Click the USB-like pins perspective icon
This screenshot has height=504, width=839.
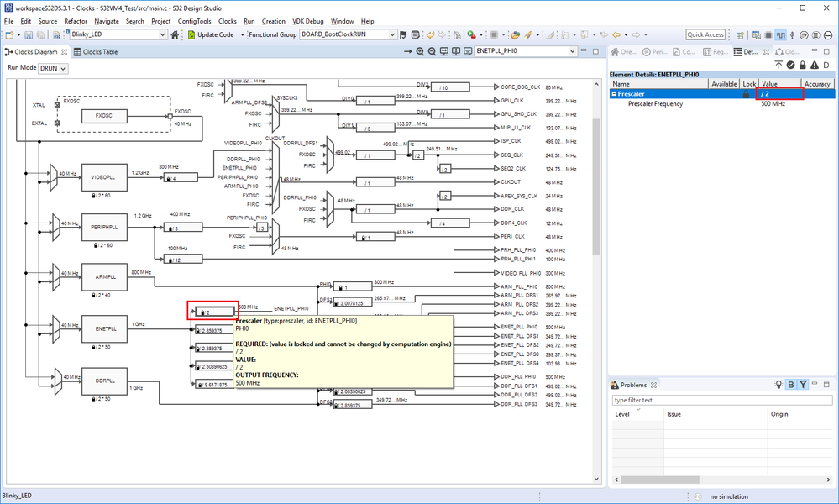(x=793, y=35)
